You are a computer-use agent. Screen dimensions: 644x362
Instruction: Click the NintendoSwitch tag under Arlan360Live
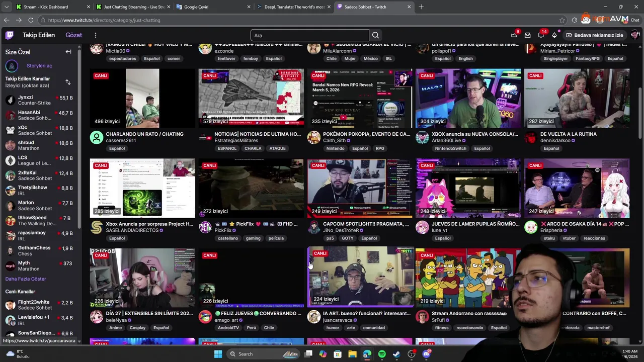coord(451,148)
